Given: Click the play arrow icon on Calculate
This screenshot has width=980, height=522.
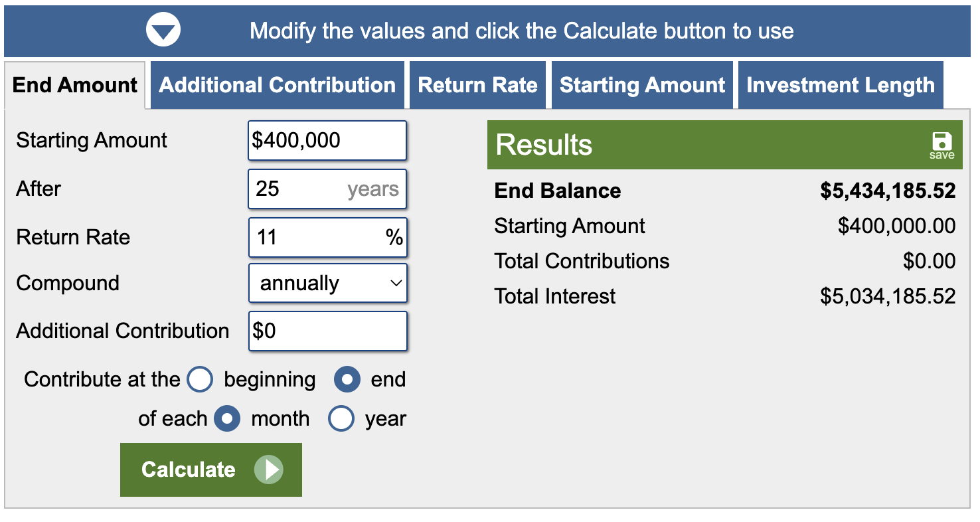Looking at the screenshot, I should click(269, 470).
